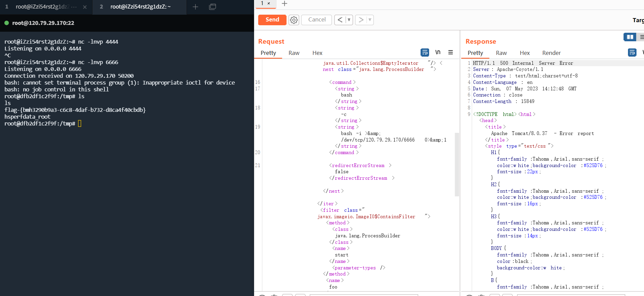Click 'color:black' CSS line
Viewport: 644px width, 296px height.
tap(514, 261)
